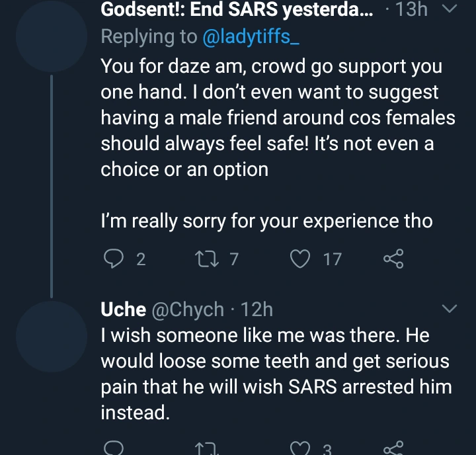476x455 pixels.
Task: Share Godsent's tweet using share icon
Action: pyautogui.click(x=393, y=259)
